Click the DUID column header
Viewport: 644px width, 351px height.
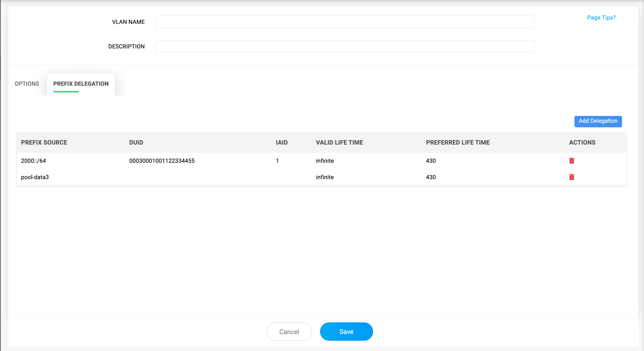[x=136, y=142]
